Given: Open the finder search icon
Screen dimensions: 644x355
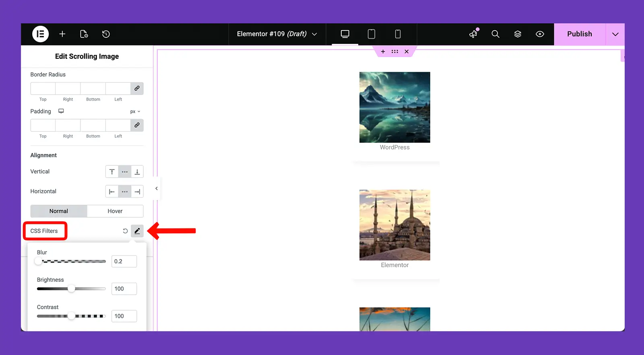Looking at the screenshot, I should click(495, 34).
